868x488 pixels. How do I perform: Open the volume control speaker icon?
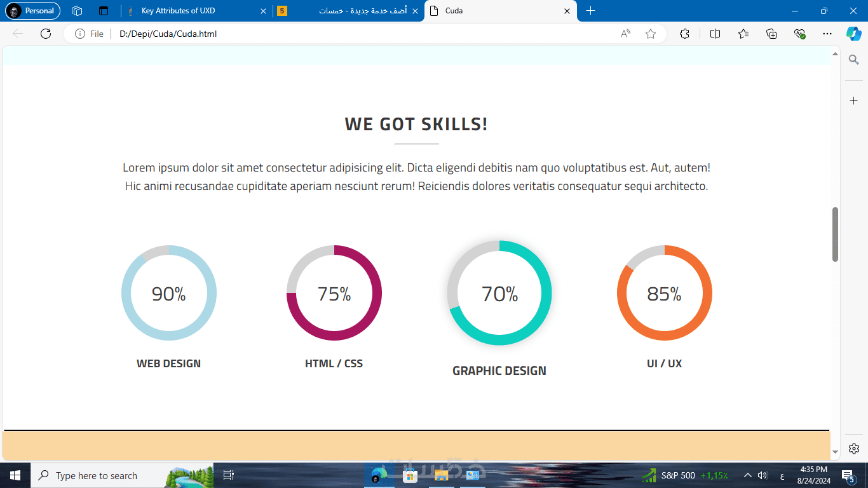click(x=763, y=475)
